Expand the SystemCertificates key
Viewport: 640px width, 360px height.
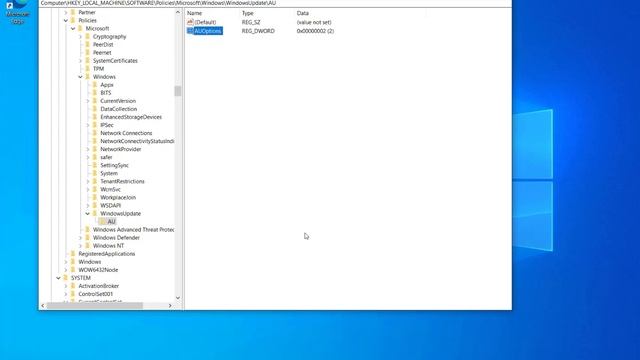[80, 61]
